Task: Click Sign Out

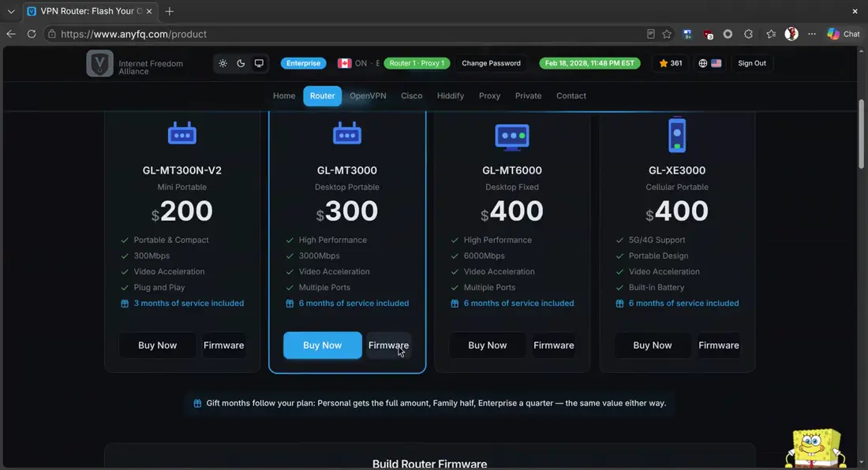Action: [x=752, y=63]
